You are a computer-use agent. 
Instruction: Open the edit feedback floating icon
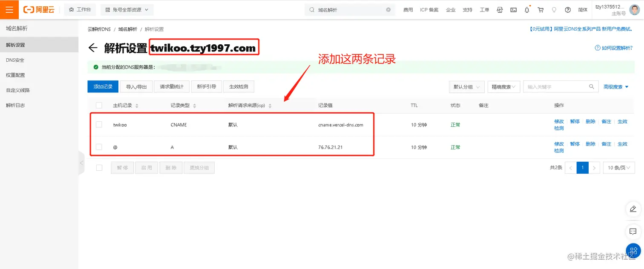(x=633, y=209)
